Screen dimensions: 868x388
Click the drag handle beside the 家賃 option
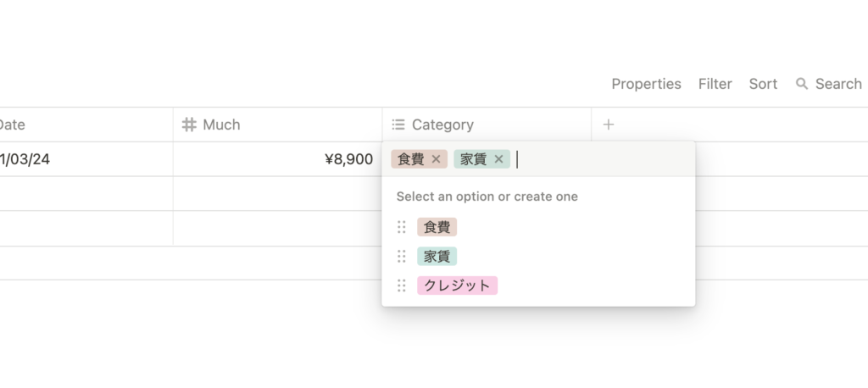402,257
